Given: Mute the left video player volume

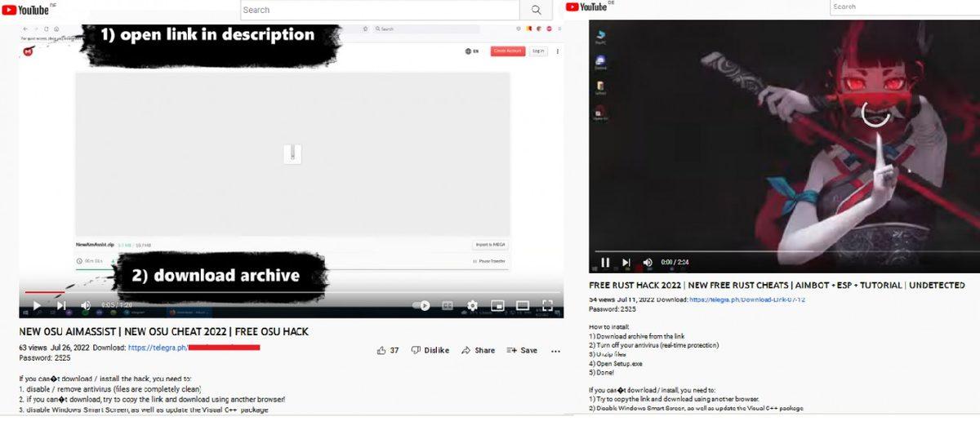Looking at the screenshot, I should pyautogui.click(x=86, y=305).
